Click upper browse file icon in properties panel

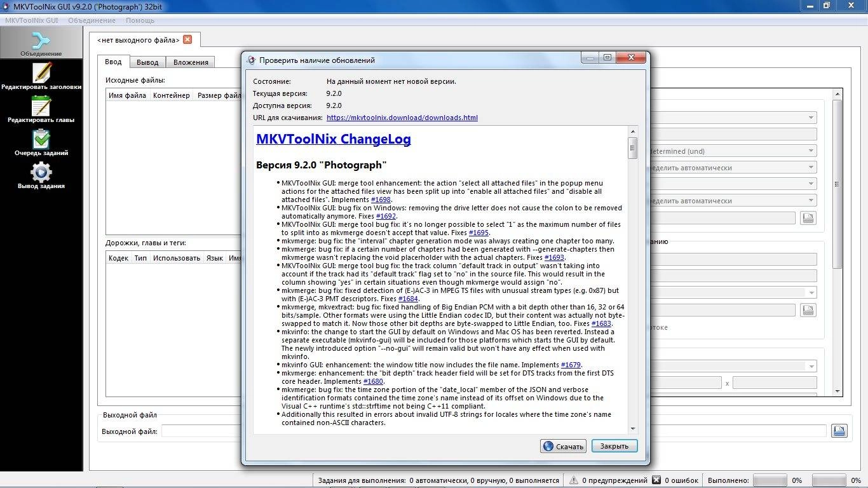(808, 218)
